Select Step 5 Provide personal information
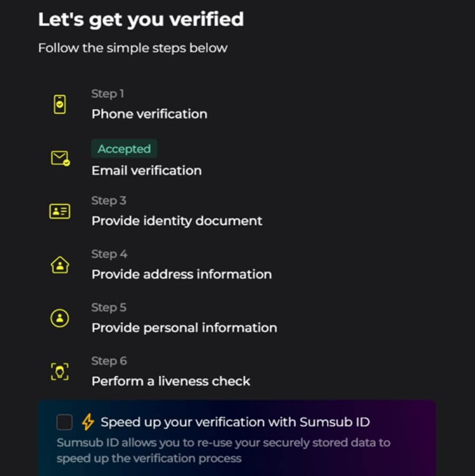This screenshot has height=476, width=475. coord(184,328)
